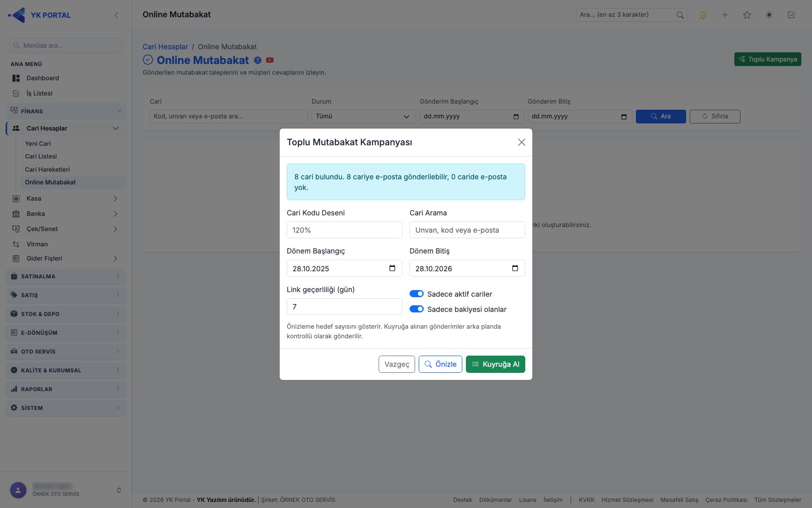
Task: Close the Toplu Mutabakat Kampanyası dialog
Action: pos(521,142)
